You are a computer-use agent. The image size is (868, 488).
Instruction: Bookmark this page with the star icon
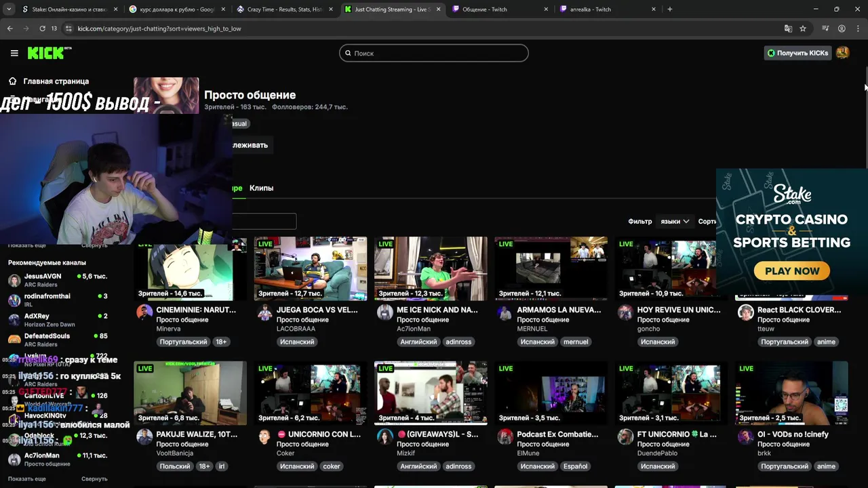pos(803,28)
